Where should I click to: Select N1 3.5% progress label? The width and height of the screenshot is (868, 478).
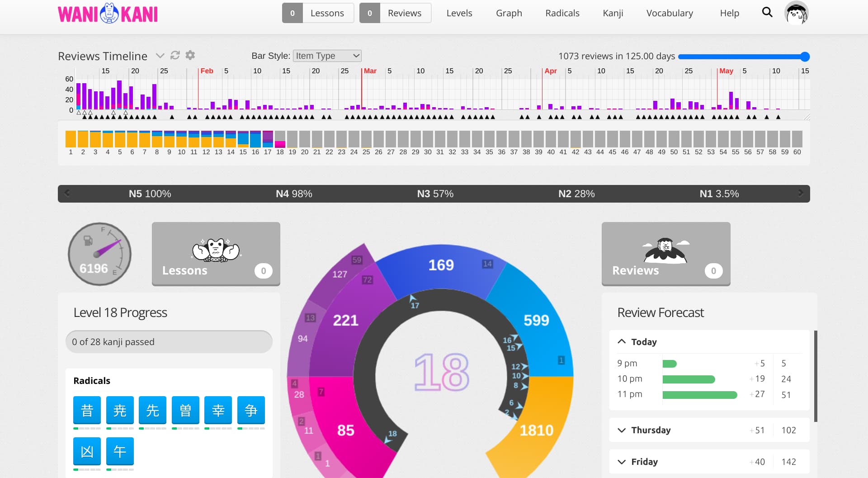[x=719, y=194]
